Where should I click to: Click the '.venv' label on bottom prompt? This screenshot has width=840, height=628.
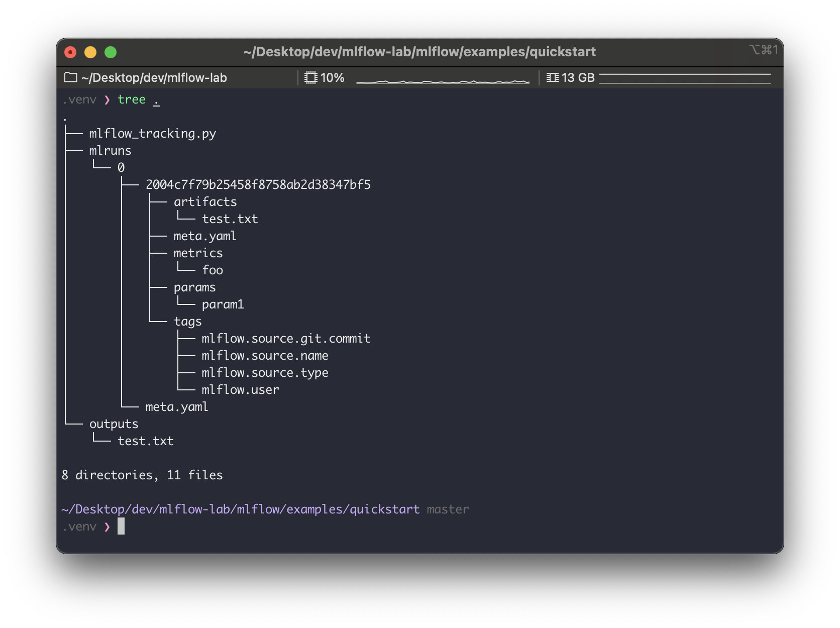(x=79, y=527)
